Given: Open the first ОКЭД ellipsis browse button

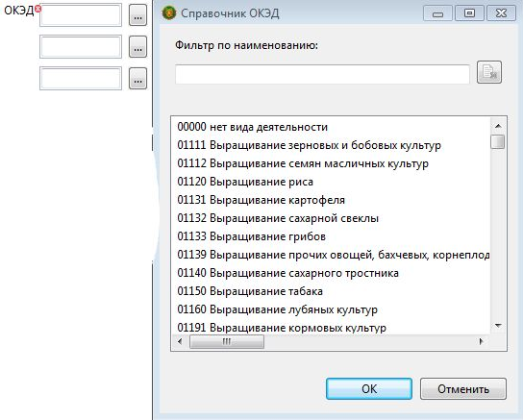Looking at the screenshot, I should (137, 15).
